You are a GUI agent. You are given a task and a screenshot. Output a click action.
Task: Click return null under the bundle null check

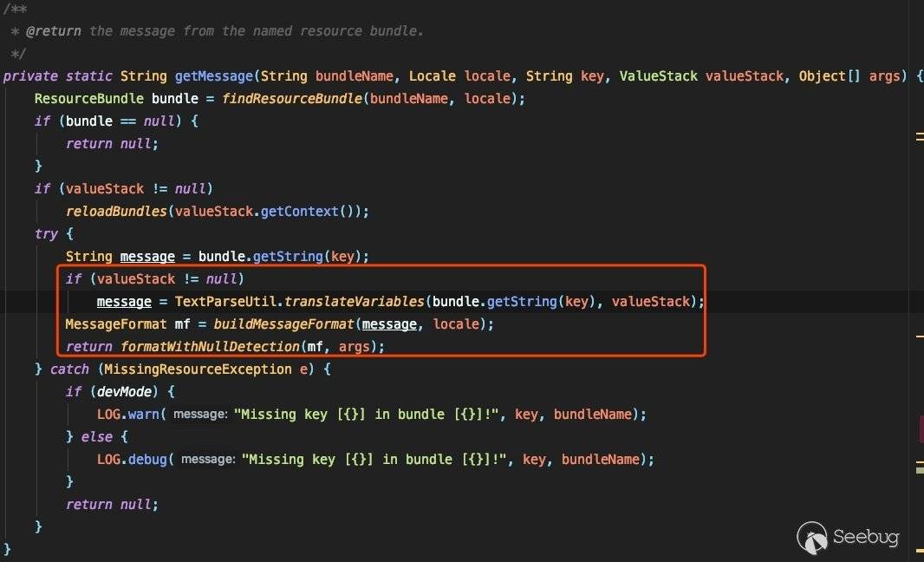(112, 143)
